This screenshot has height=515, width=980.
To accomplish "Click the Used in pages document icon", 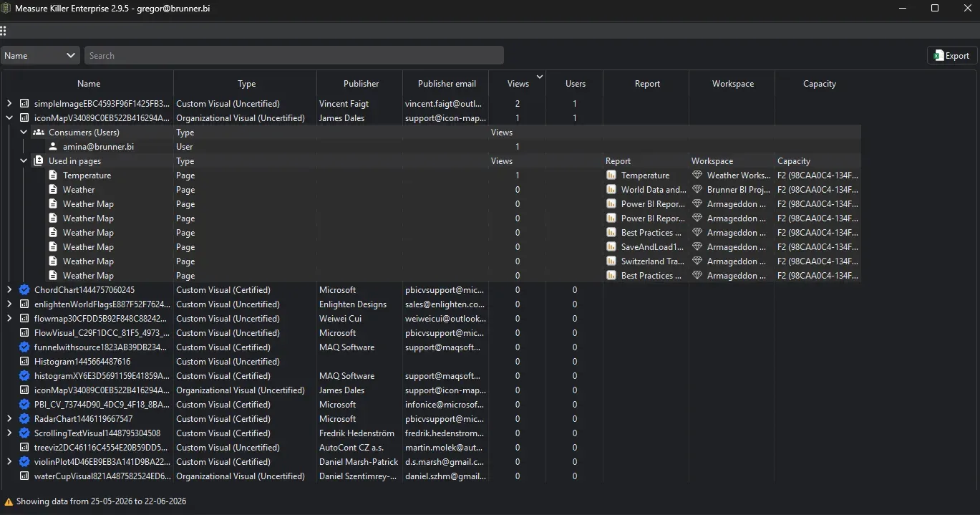I will pos(39,161).
